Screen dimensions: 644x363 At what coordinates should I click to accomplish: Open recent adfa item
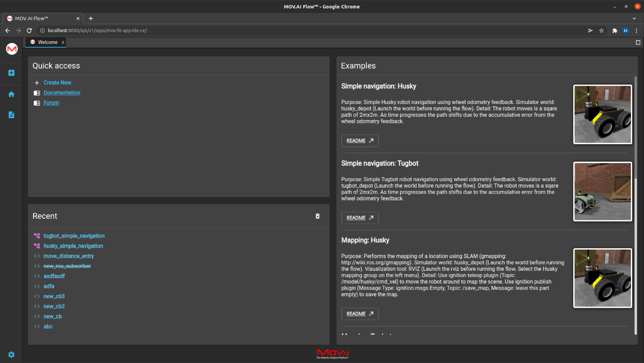tap(49, 286)
